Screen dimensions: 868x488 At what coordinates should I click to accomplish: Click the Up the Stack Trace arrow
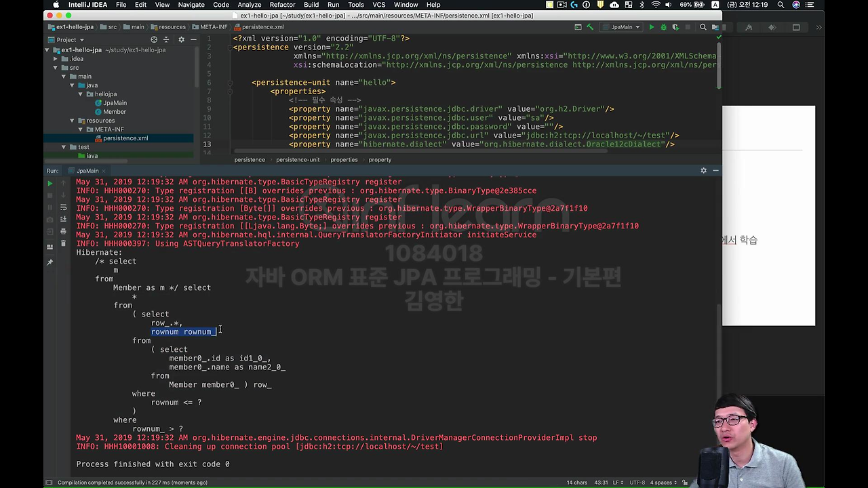(x=63, y=183)
